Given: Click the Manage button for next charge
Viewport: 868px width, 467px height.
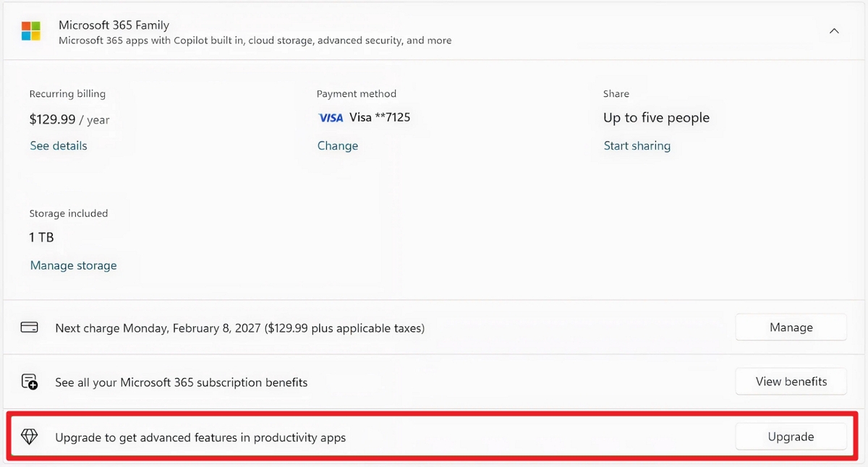Looking at the screenshot, I should tap(791, 327).
